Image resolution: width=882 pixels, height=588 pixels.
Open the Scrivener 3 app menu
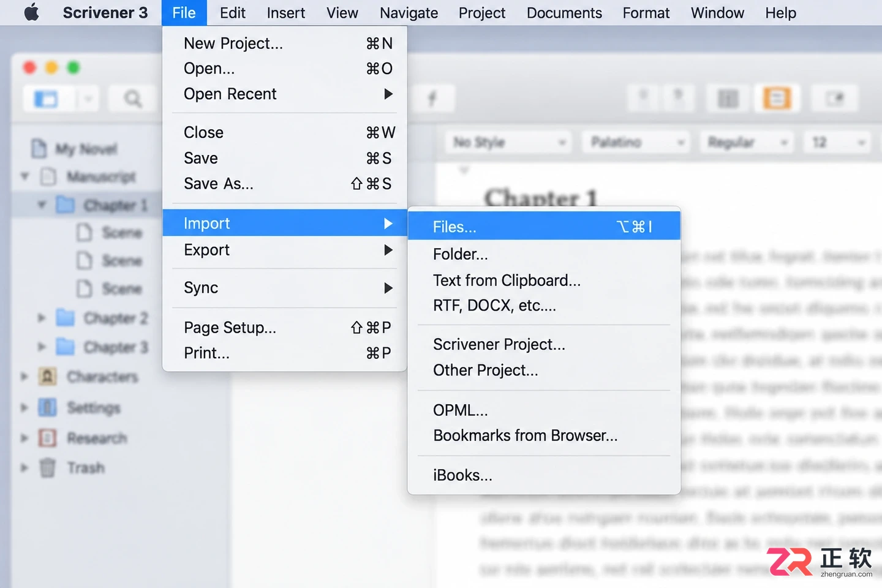coord(105,13)
